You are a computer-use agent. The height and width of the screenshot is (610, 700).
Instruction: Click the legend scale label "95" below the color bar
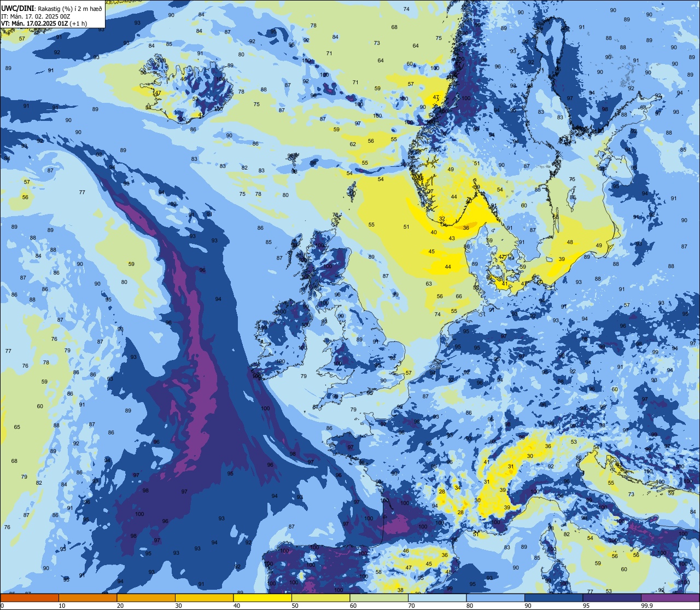pos(586,606)
